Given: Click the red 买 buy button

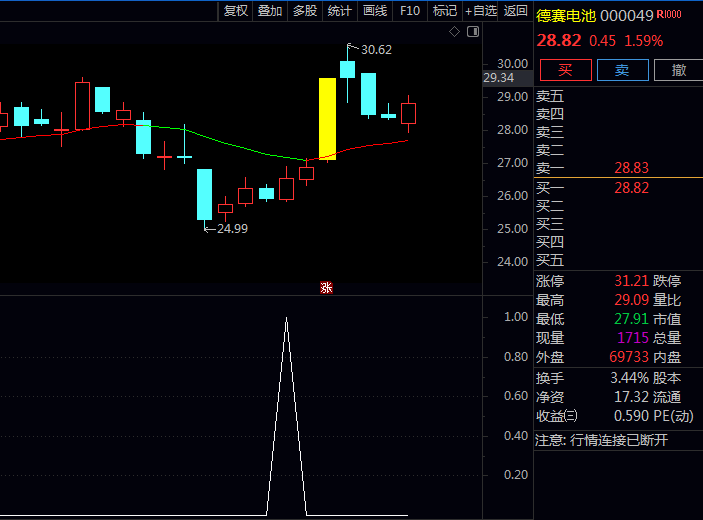Looking at the screenshot, I should point(566,70).
